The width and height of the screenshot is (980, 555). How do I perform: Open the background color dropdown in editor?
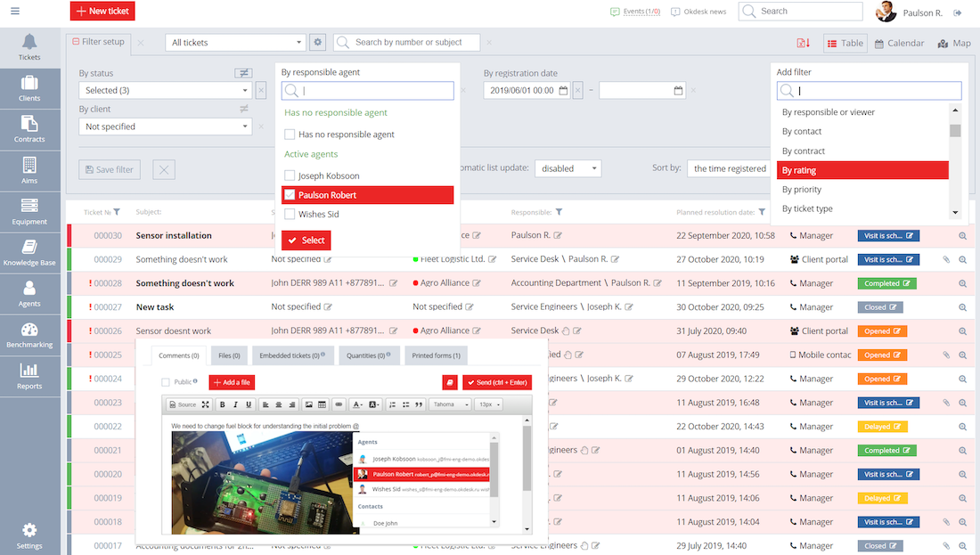[374, 404]
